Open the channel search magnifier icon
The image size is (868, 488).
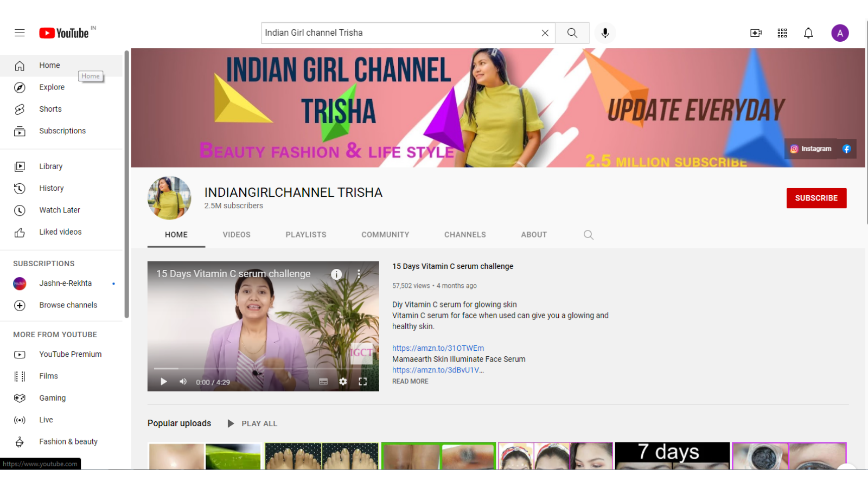tap(589, 234)
